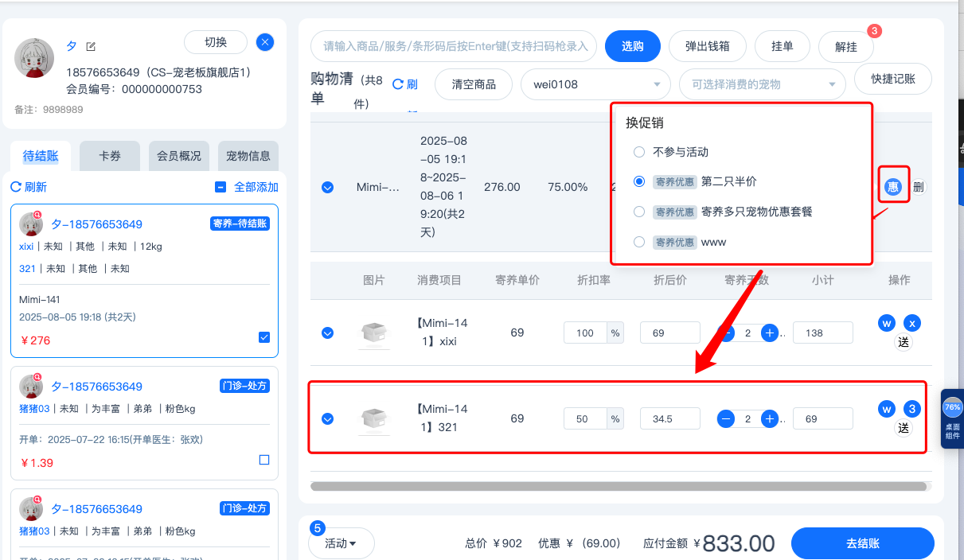This screenshot has width=964, height=560.
Task: Click the 3 icon on 321 row
Action: click(913, 409)
